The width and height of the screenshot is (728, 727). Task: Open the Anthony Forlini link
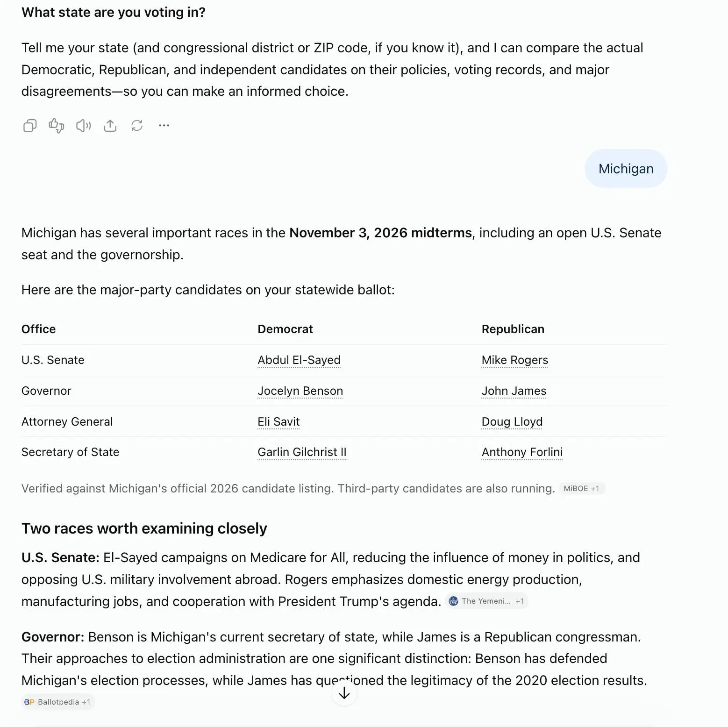pos(522,452)
